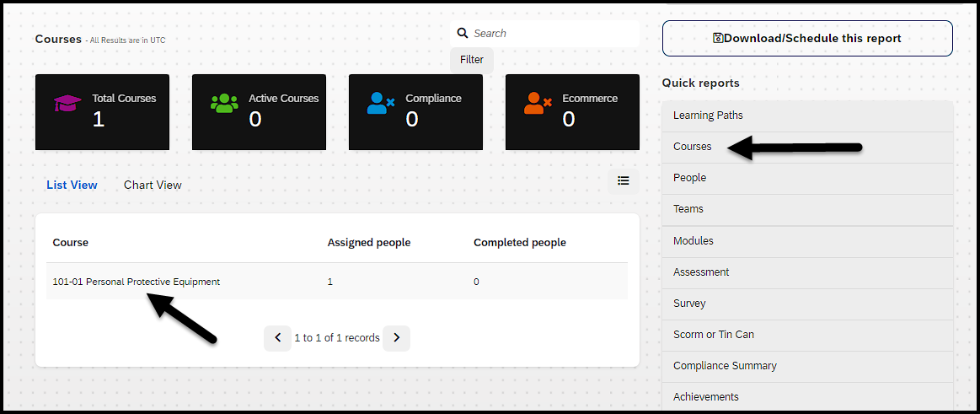Open Achievements quick report
The image size is (980, 414).
pyautogui.click(x=807, y=396)
